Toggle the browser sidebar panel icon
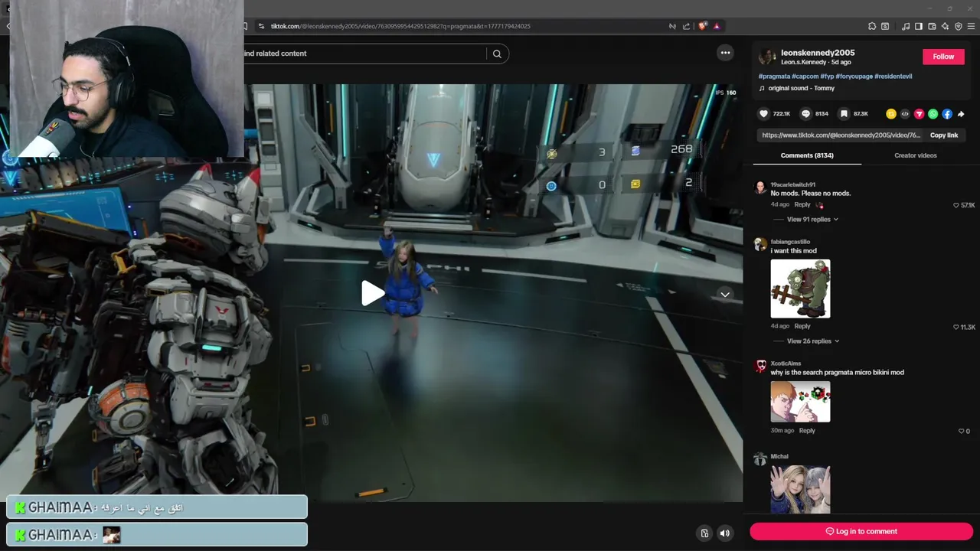The width and height of the screenshot is (980, 551). pos(919,26)
